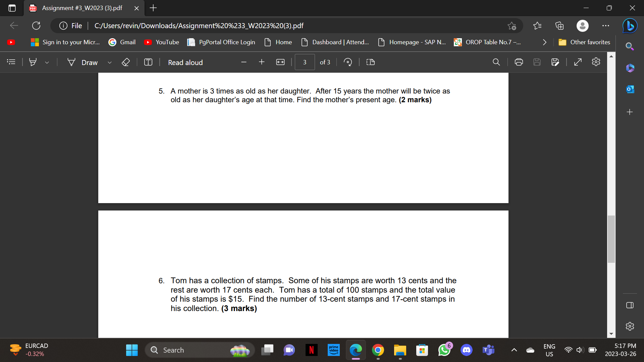Open search within the PDF
The image size is (644, 362).
tap(496, 62)
